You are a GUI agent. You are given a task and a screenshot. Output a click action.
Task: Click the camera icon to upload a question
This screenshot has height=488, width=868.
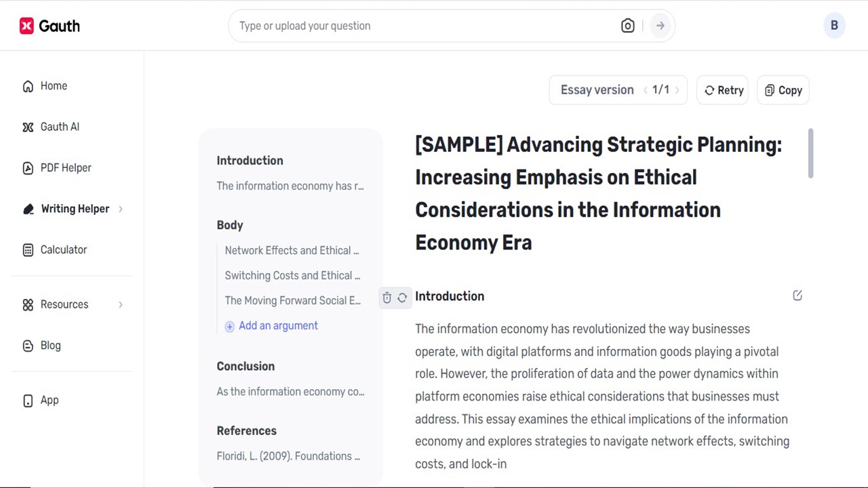[627, 25]
